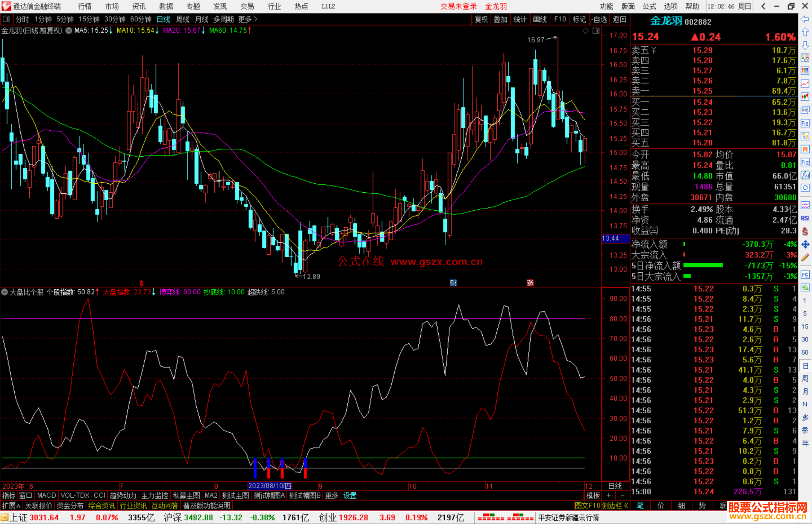Click the blue left-arrow back icon
812x524 pixels.
805,19
